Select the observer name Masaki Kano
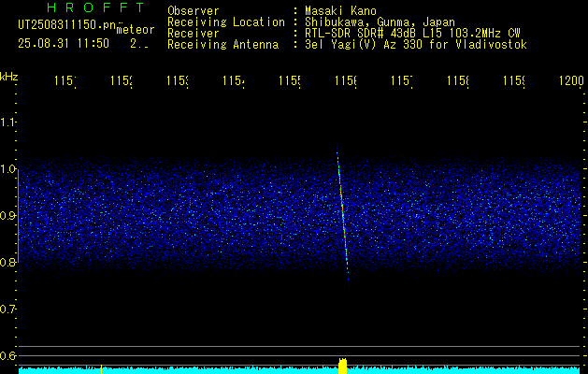The width and height of the screenshot is (588, 374). [x=340, y=11]
